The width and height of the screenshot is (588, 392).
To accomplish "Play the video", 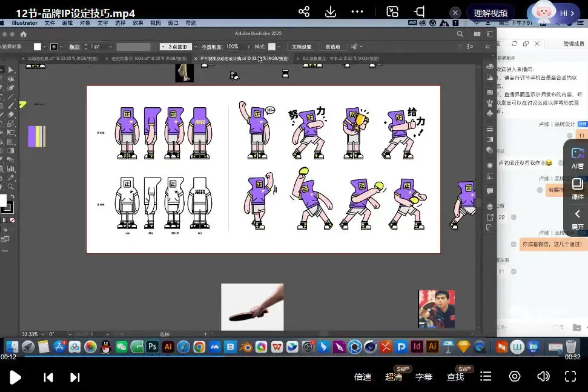I will [x=15, y=377].
